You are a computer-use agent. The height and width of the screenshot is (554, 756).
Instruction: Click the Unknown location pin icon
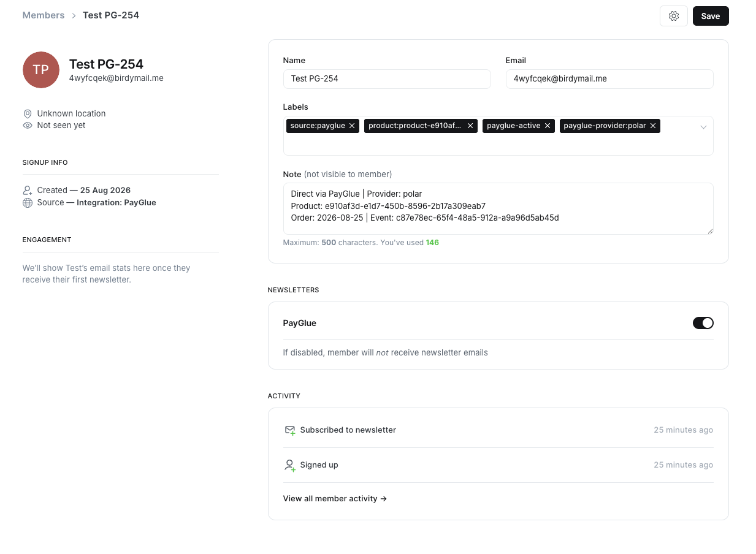coord(28,114)
